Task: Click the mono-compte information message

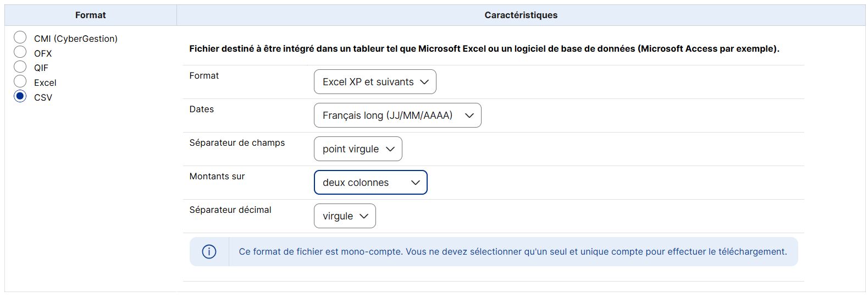Action: pyautogui.click(x=512, y=252)
